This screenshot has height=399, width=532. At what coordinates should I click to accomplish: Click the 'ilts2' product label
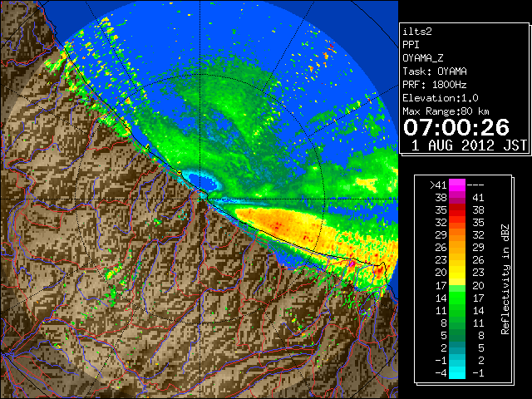pos(417,32)
